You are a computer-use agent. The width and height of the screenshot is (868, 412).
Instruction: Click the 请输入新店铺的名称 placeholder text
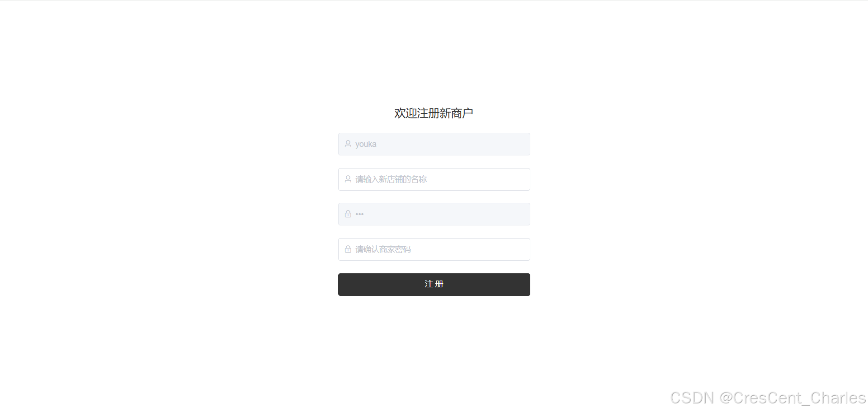tap(391, 179)
